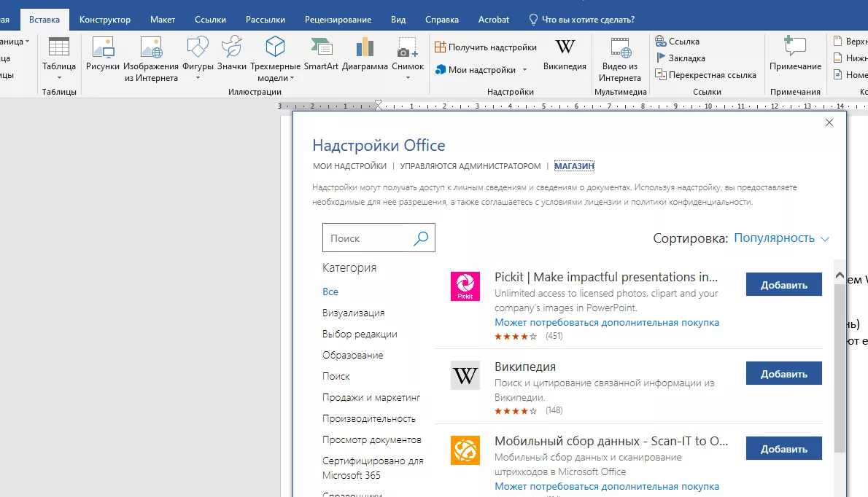Click the add-in list vertical scrollbar
868x497 pixels.
(x=840, y=364)
